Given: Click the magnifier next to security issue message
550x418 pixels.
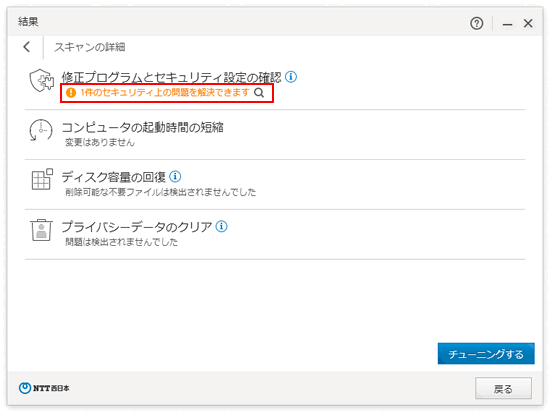Looking at the screenshot, I should click(x=259, y=93).
